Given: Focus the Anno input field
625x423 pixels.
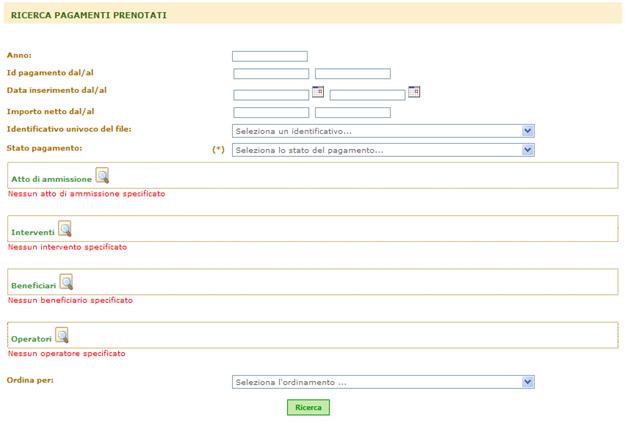Looking at the screenshot, I should [270, 56].
